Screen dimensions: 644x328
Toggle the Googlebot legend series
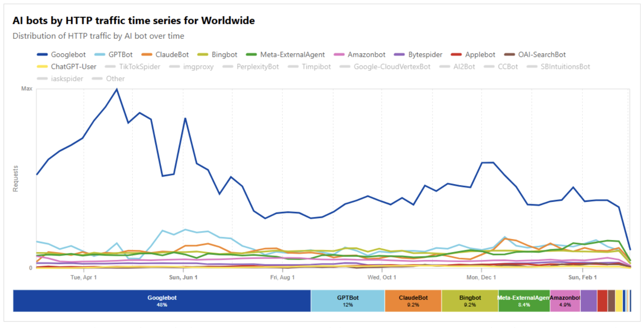68,55
